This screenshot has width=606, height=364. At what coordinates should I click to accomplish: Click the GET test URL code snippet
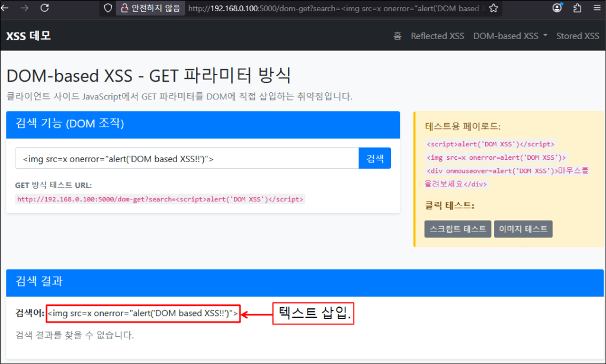pos(160,199)
